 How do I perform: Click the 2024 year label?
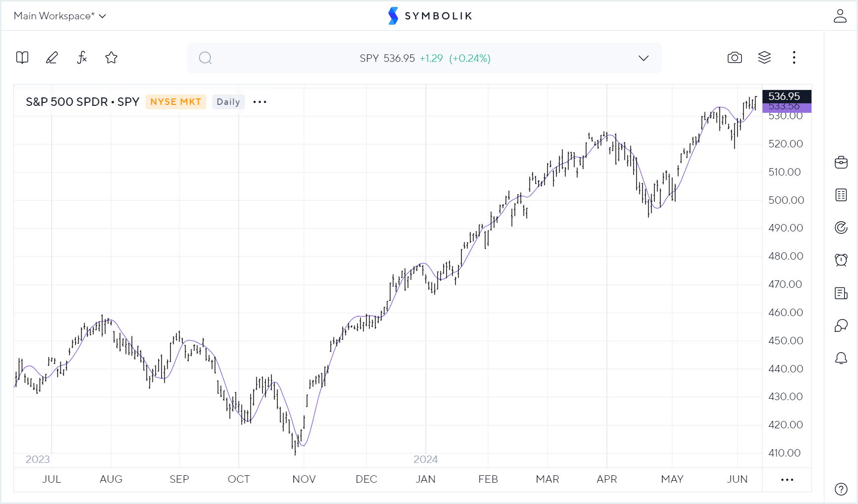coord(426,459)
